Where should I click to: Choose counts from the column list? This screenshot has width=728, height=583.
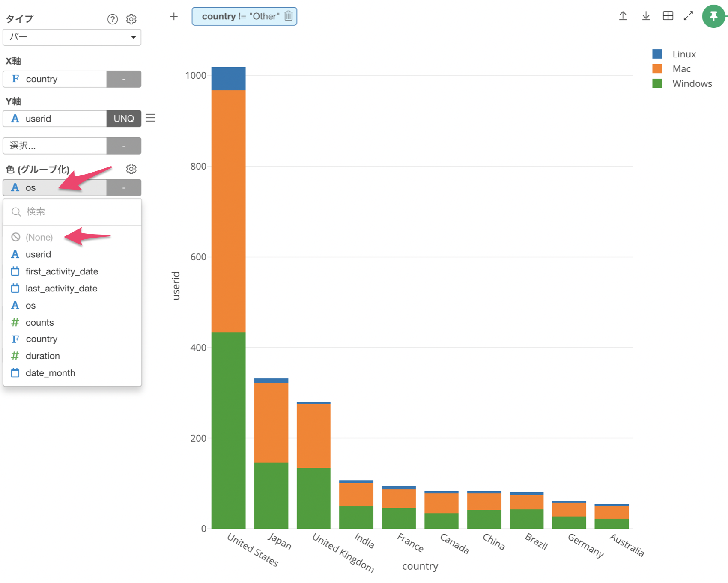coord(72,322)
